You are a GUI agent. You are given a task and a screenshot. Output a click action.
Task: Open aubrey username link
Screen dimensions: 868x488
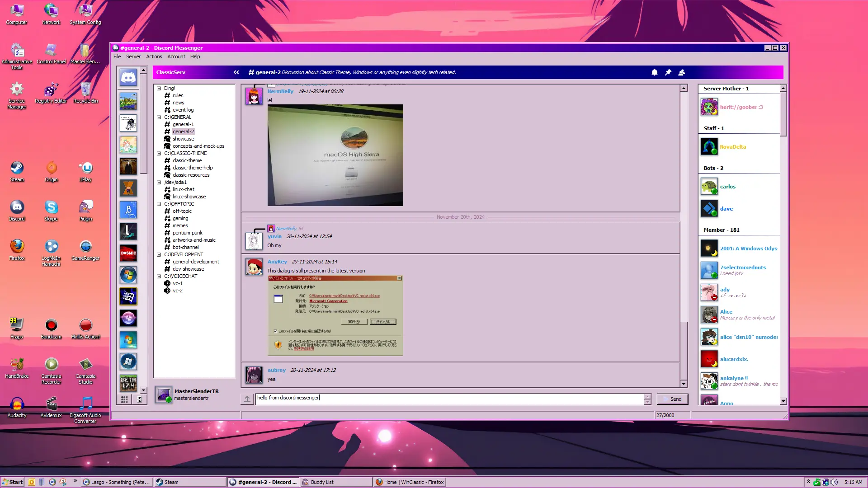click(276, 370)
